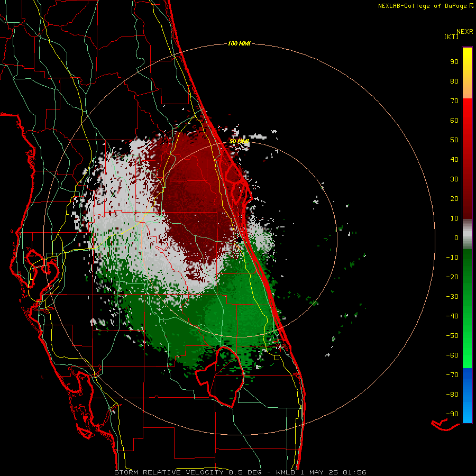The height and width of the screenshot is (476, 476).
Task: Click the -40 value on the color scale
Action: click(x=452, y=316)
